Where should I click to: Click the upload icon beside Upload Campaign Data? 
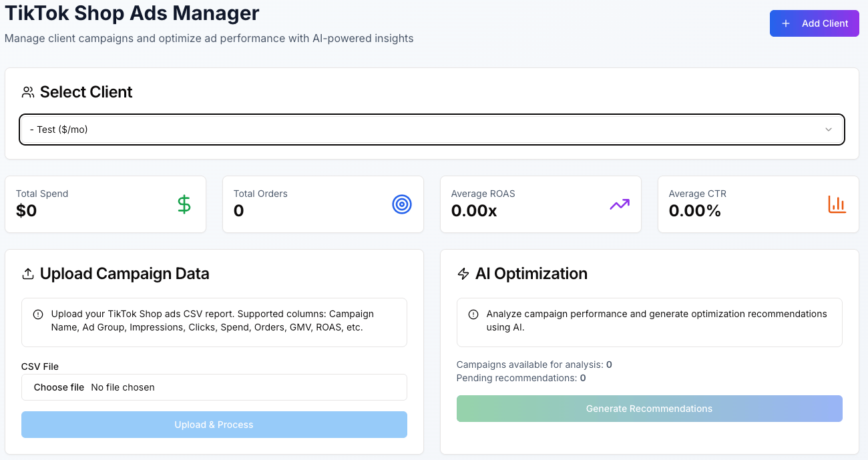pos(28,274)
